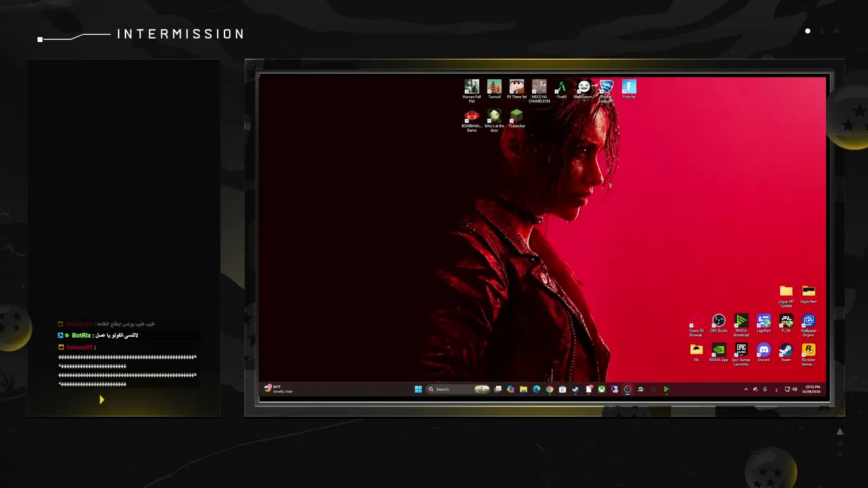Open the clock showing 10:52 PM
This screenshot has width=868, height=488.
click(812, 389)
